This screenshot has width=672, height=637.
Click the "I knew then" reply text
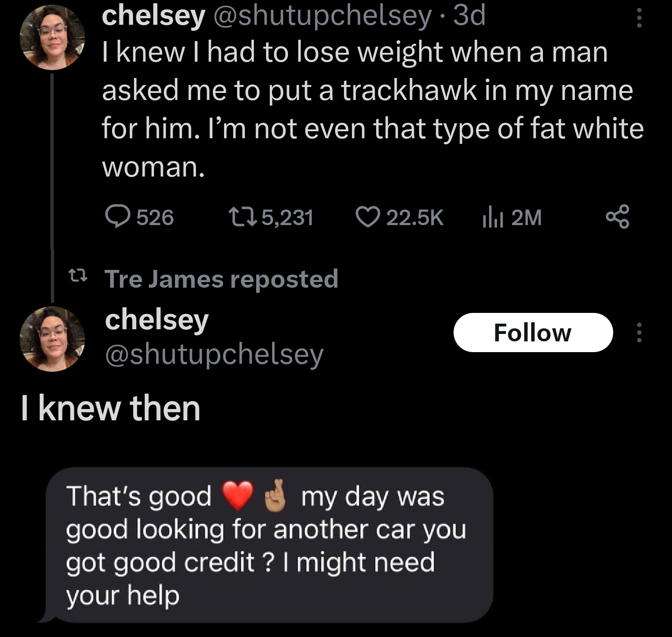111,408
